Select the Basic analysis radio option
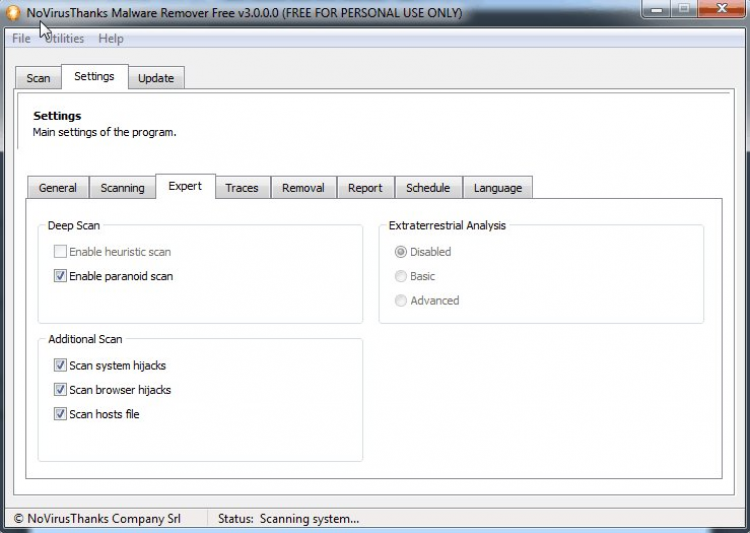This screenshot has width=750, height=533. [x=401, y=276]
